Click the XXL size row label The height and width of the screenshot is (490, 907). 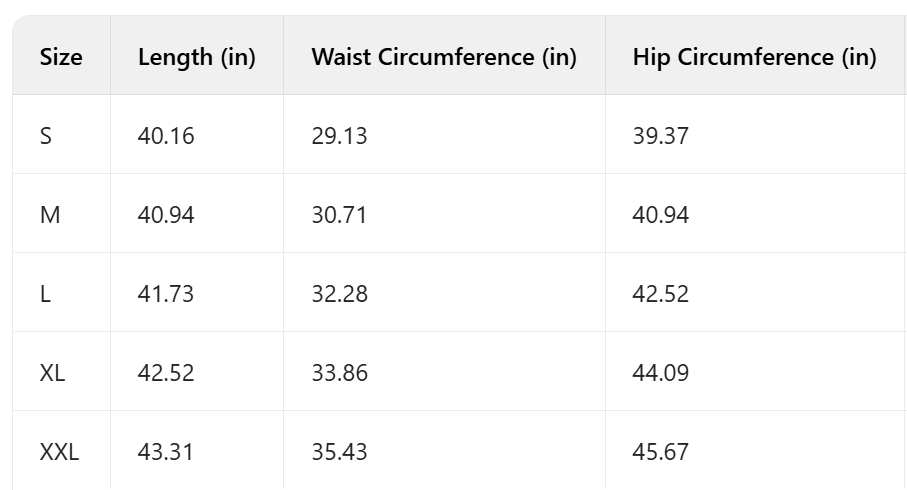59,452
